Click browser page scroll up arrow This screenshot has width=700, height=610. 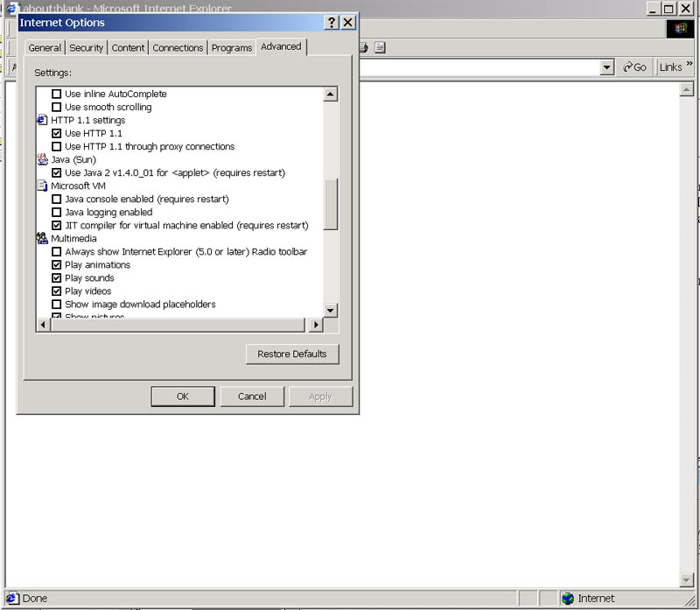[x=686, y=90]
